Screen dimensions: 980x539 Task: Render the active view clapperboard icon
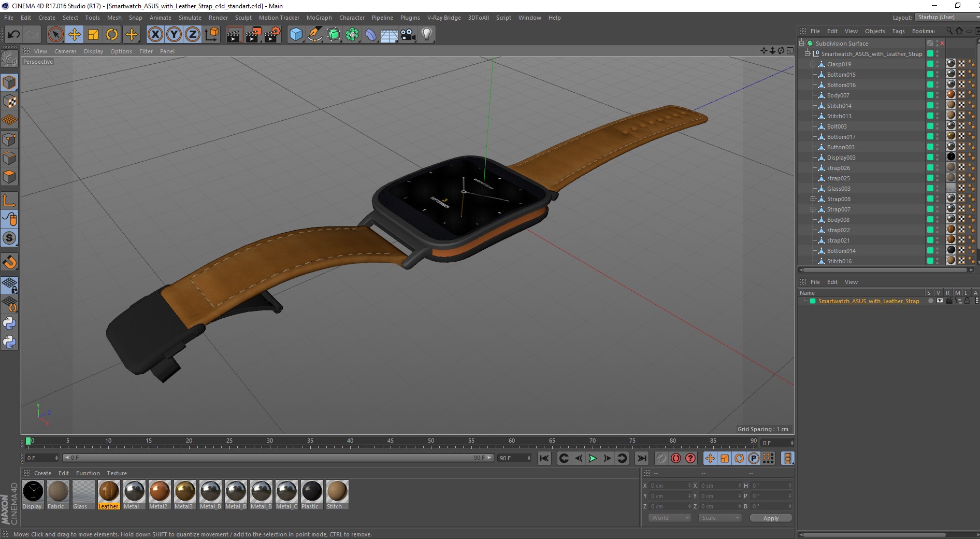pos(234,35)
